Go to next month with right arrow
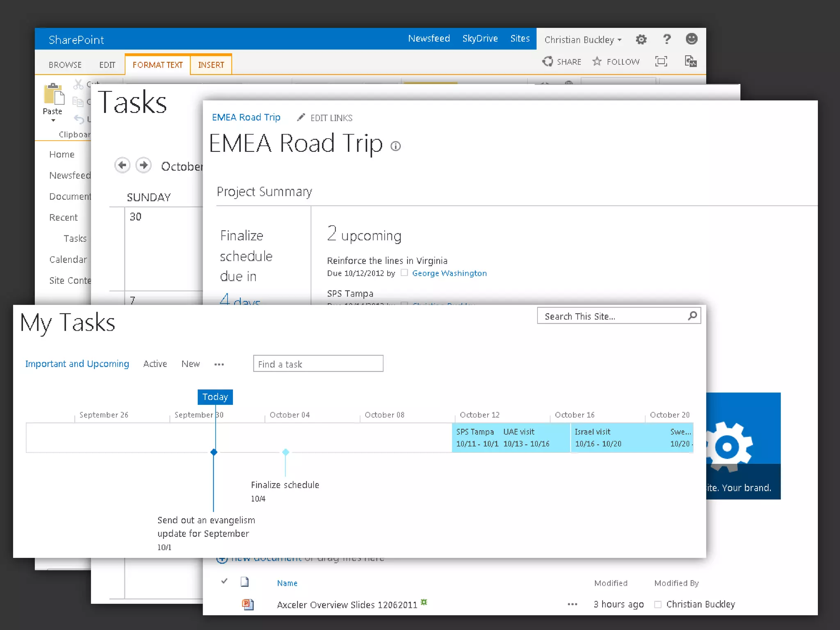Viewport: 840px width, 630px height. (144, 165)
